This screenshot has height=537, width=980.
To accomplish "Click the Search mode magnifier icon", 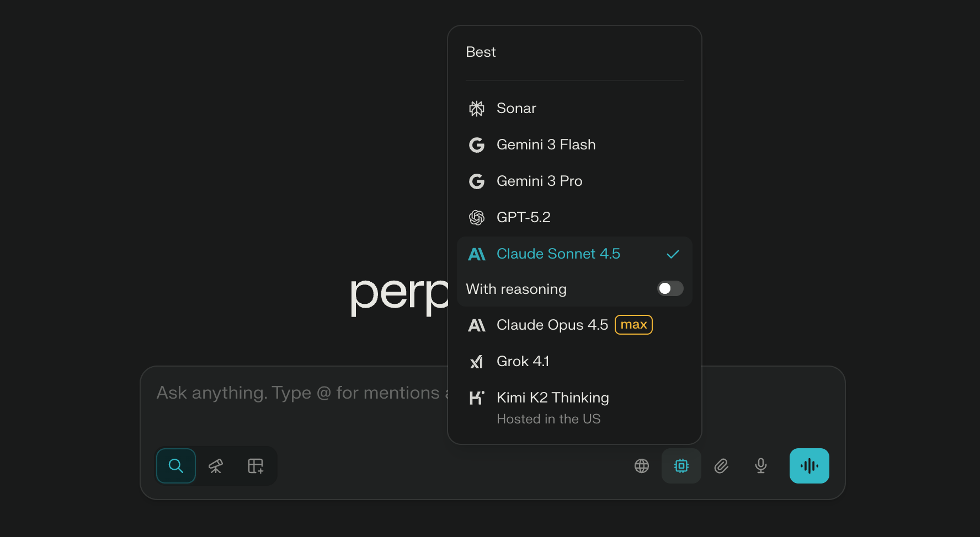I will pos(176,466).
